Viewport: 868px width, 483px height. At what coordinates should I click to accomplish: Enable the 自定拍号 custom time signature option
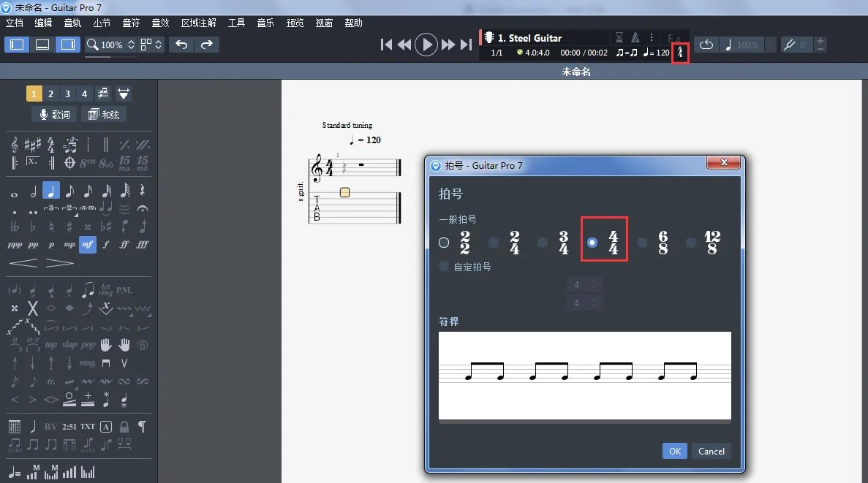tap(443, 266)
